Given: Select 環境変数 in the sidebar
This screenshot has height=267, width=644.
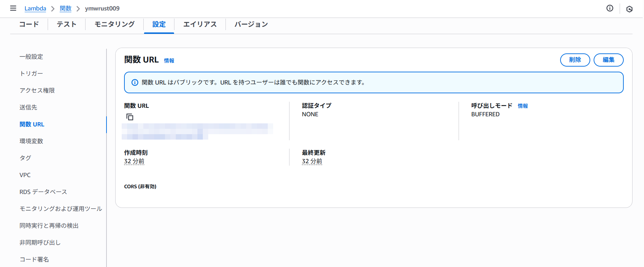Looking at the screenshot, I should coord(31,141).
